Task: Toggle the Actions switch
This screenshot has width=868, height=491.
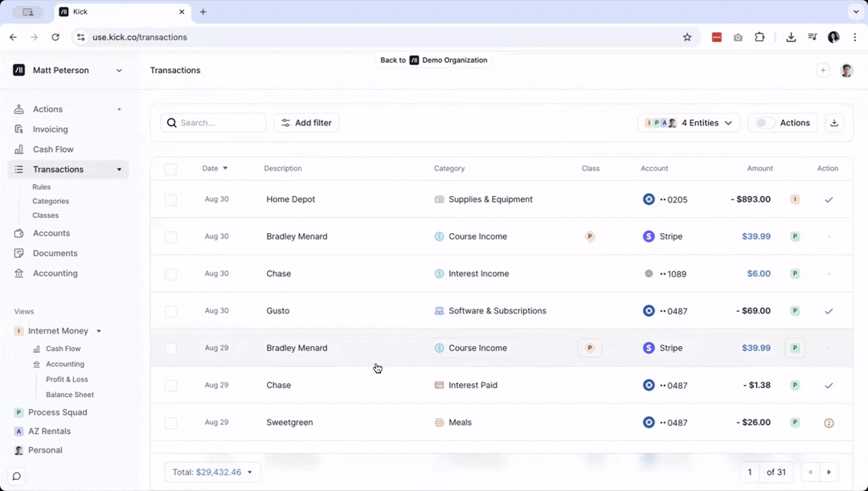Action: (x=765, y=123)
